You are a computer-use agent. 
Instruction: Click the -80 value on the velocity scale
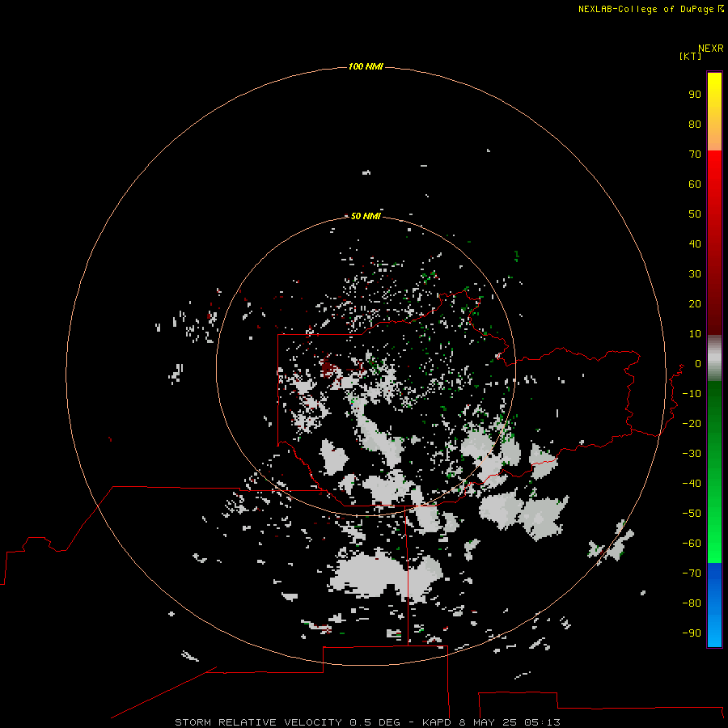[692, 603]
